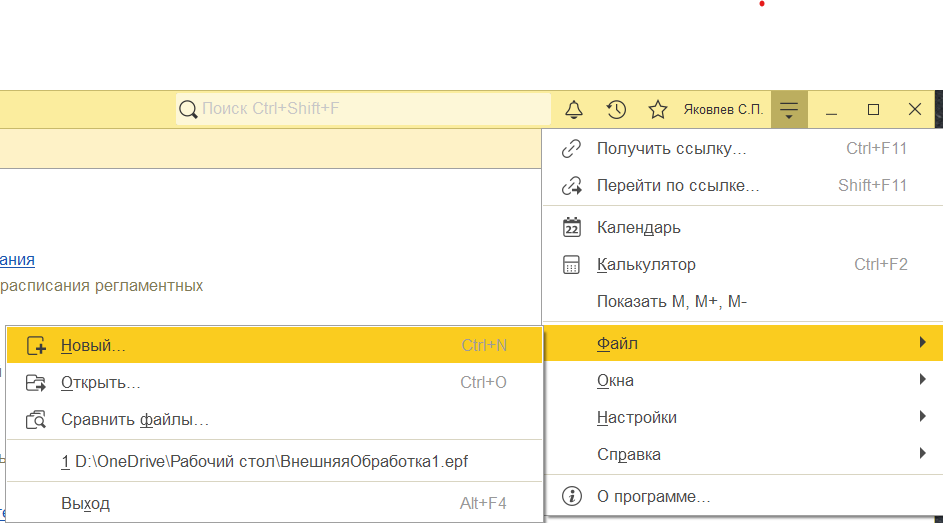Click the notifications bell icon

pyautogui.click(x=574, y=109)
